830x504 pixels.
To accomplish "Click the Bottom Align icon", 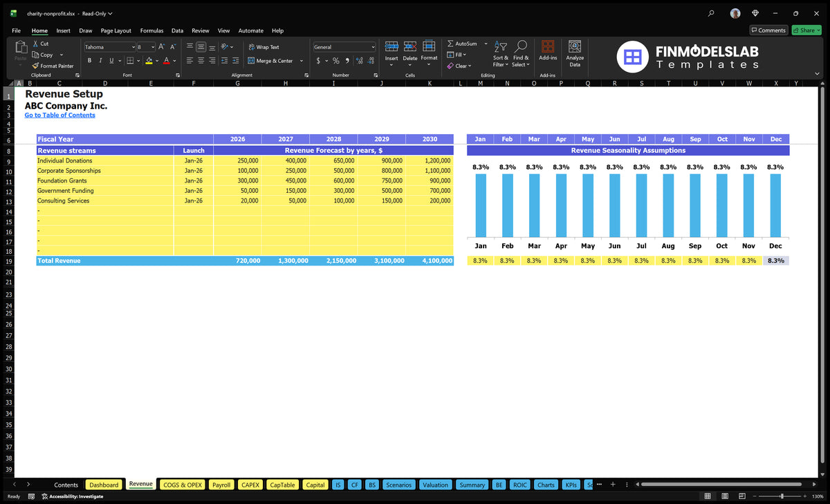I will [212, 47].
